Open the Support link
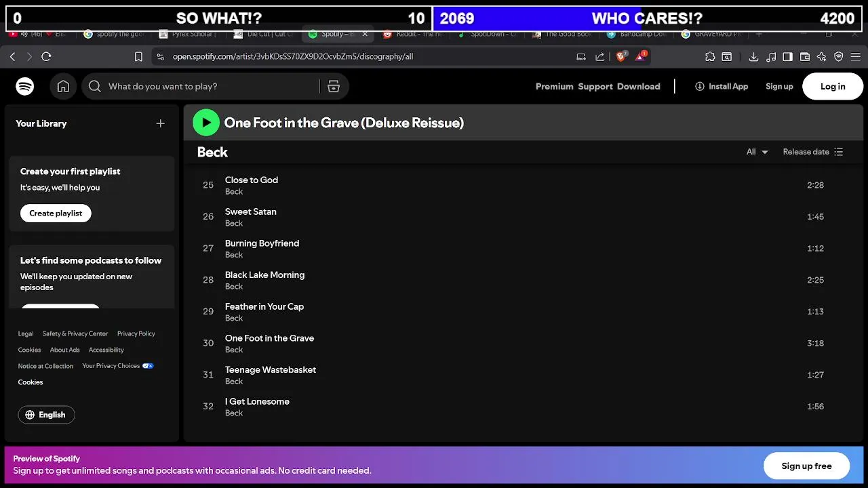This screenshot has width=868, height=488. 595,86
